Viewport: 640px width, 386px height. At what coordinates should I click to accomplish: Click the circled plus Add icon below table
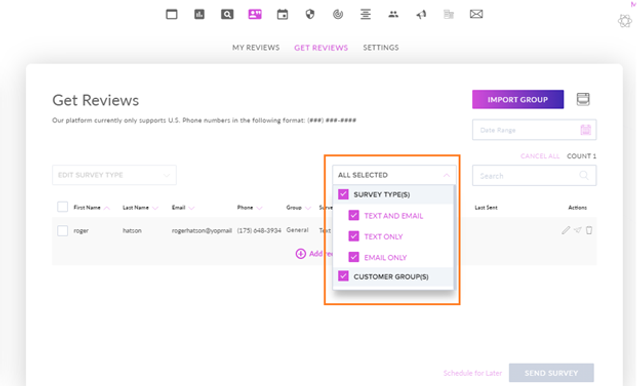[300, 254]
